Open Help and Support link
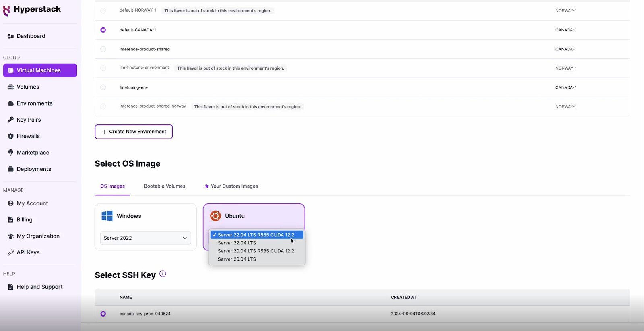644x331 pixels. [x=39, y=287]
